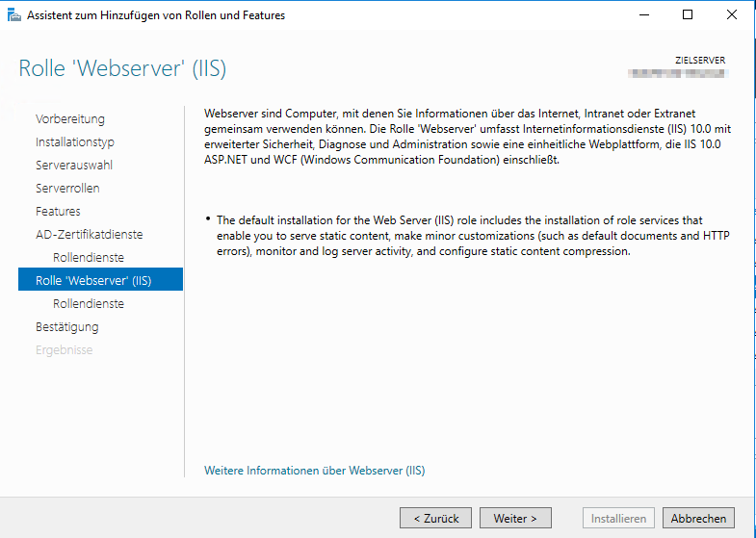Click the blurred server name under ZIELSERVER
Viewport: 756px width, 538px height.
677,73
